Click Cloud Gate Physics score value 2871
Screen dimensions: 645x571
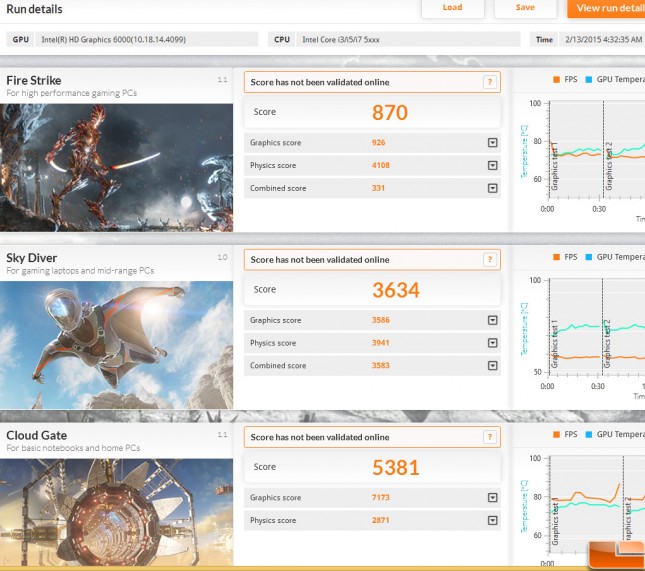tap(381, 520)
